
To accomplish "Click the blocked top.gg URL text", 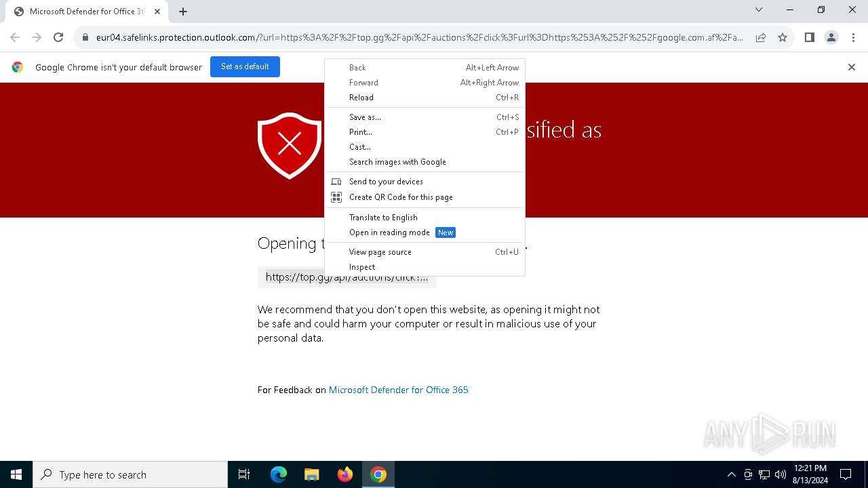I will (x=347, y=277).
